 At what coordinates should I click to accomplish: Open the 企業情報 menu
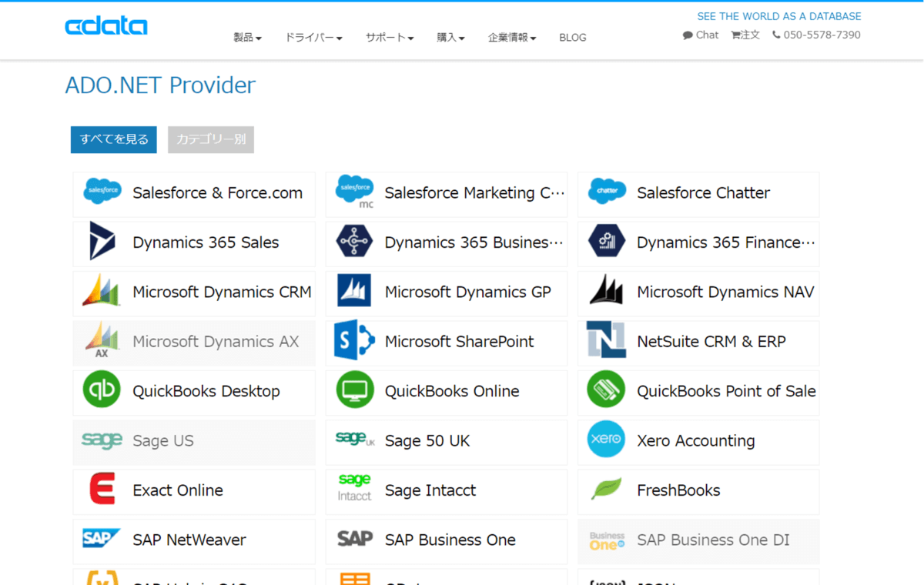pos(512,37)
